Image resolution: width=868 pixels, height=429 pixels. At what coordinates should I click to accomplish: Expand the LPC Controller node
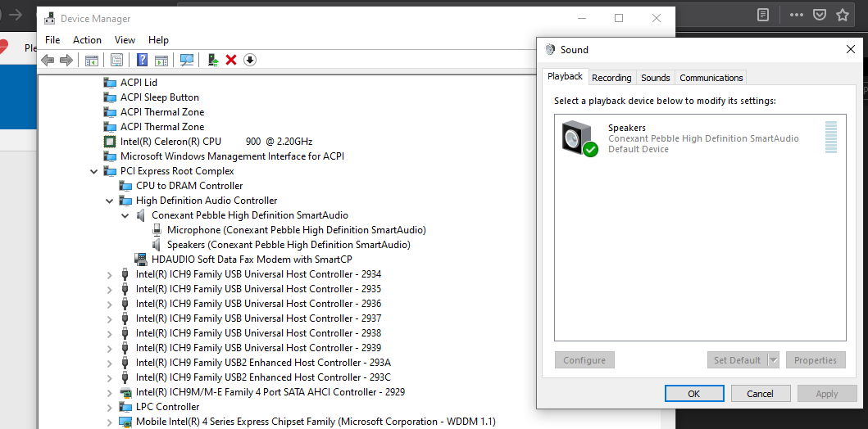[110, 407]
